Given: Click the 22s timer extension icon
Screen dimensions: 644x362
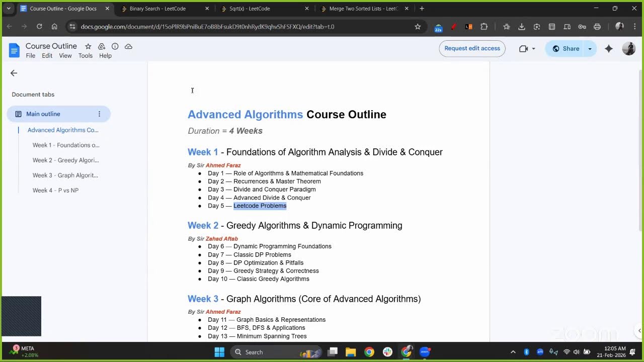Looking at the screenshot, I should [x=438, y=28].
